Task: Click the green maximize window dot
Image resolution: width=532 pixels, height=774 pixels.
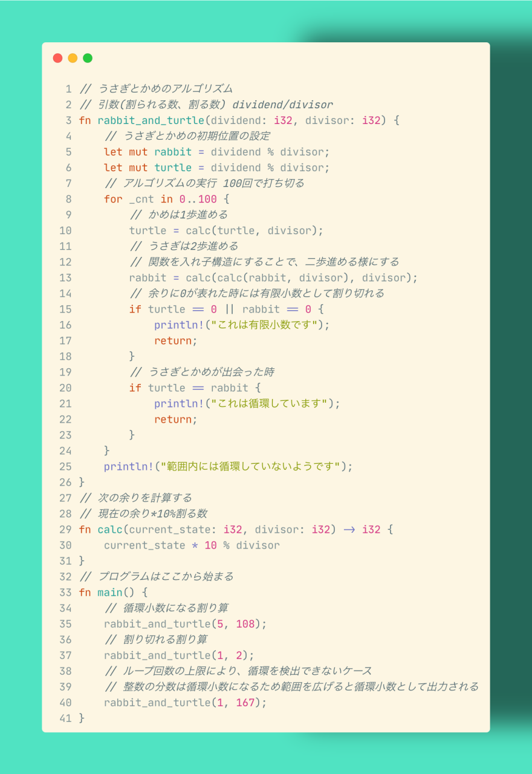Action: 88,58
